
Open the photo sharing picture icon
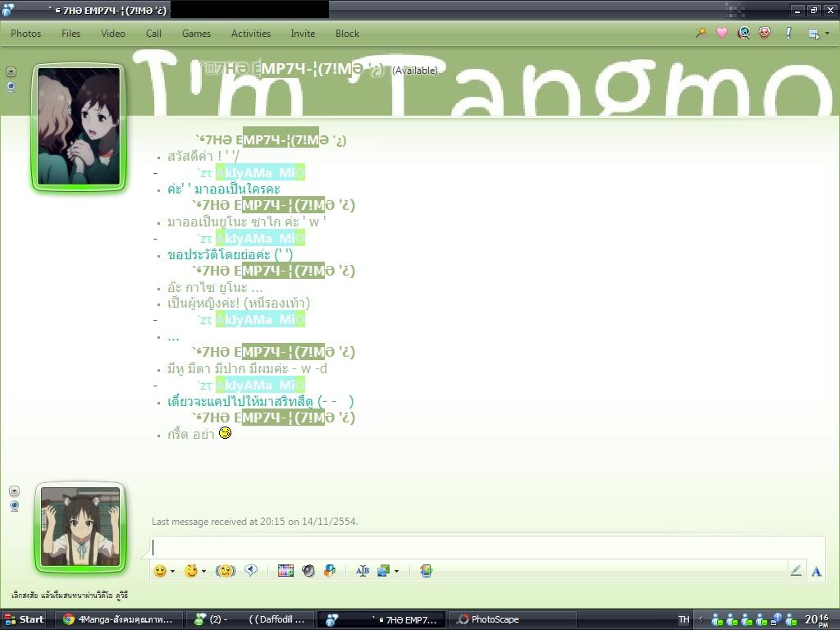[x=383, y=571]
